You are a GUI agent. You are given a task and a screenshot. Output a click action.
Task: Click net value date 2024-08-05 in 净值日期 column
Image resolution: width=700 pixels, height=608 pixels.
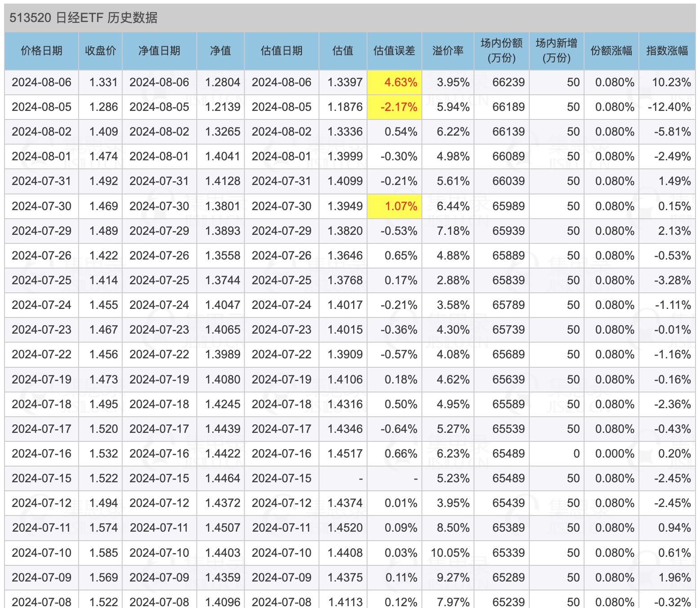coord(159,107)
